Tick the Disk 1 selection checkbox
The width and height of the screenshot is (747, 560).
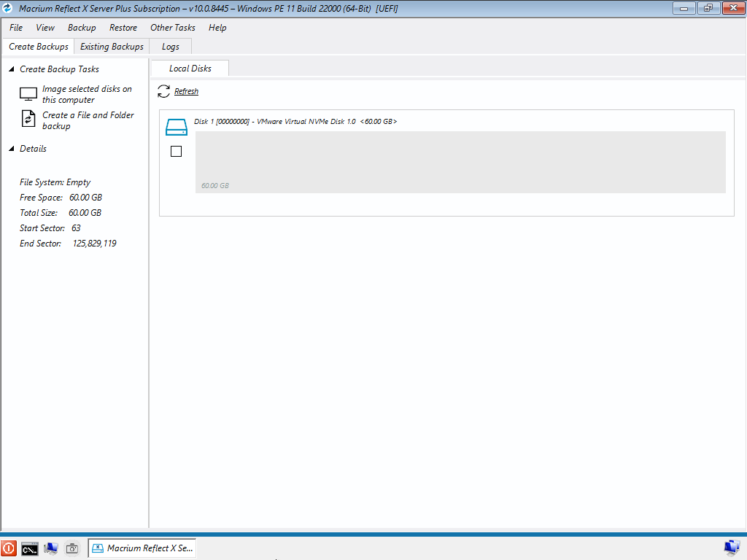tap(176, 152)
